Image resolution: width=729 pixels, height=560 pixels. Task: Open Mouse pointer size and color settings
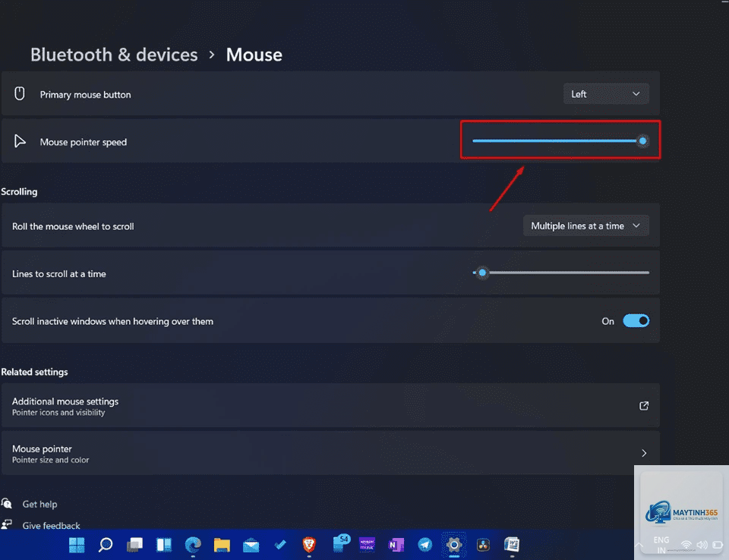[x=330, y=453]
